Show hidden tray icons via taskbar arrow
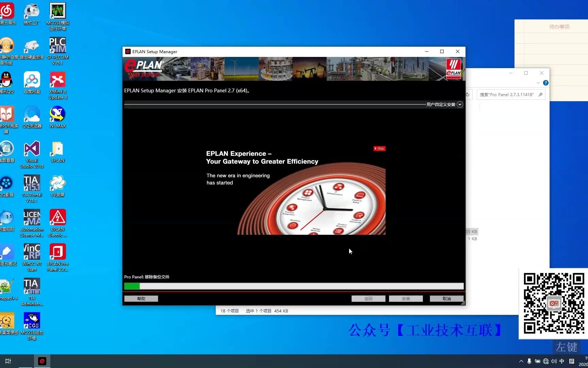Image resolution: width=588 pixels, height=368 pixels. pos(521,361)
